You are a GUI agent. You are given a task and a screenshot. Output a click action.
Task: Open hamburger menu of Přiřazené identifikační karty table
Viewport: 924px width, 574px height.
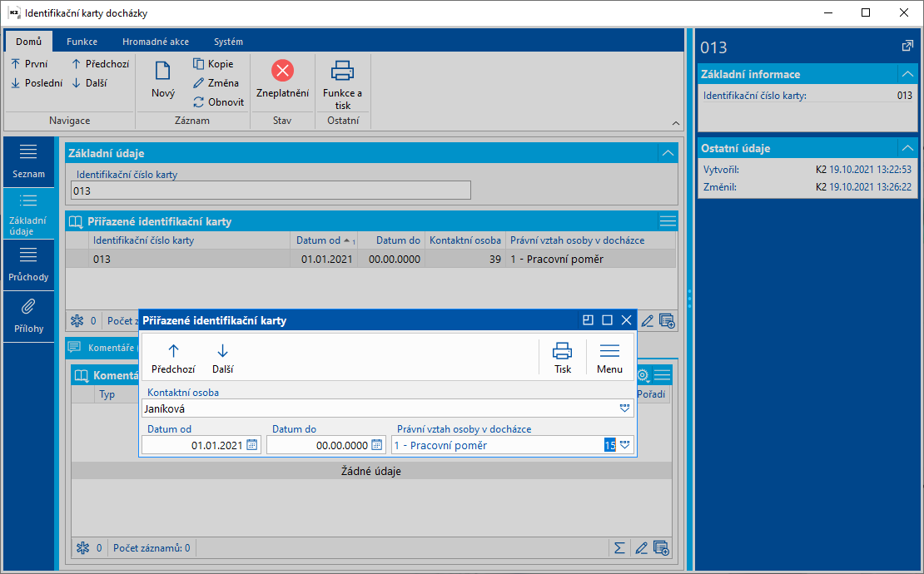[668, 221]
